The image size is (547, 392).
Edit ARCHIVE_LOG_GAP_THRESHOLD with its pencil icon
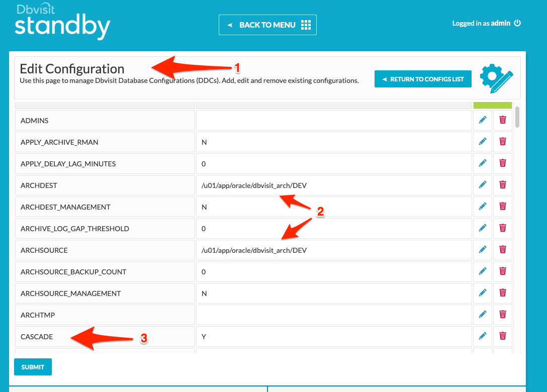[483, 228]
